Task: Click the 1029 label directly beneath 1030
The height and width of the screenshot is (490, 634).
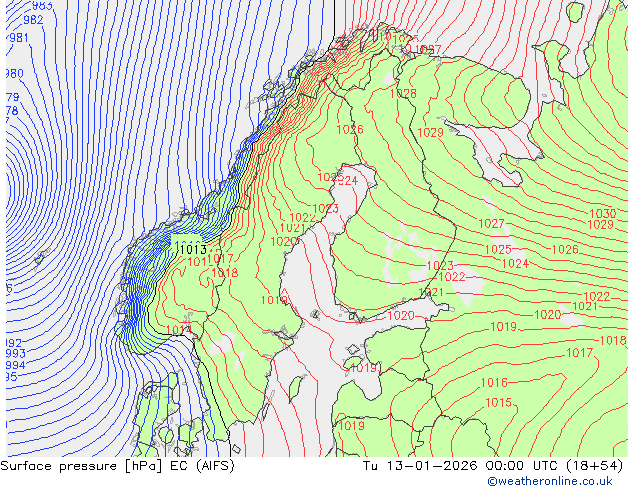Action: click(600, 224)
